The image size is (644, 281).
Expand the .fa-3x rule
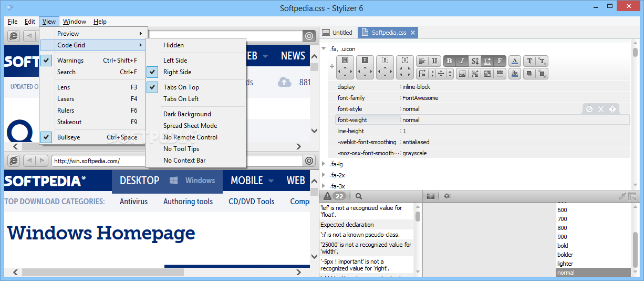[x=324, y=186]
